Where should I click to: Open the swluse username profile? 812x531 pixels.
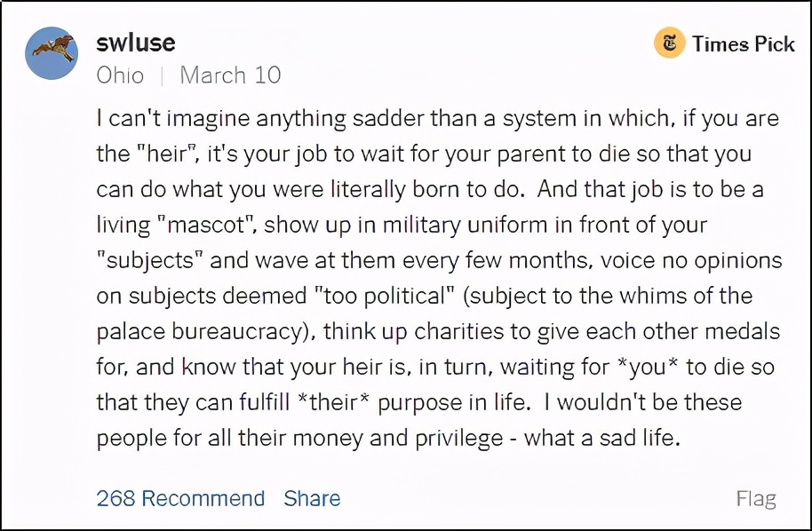[x=135, y=42]
